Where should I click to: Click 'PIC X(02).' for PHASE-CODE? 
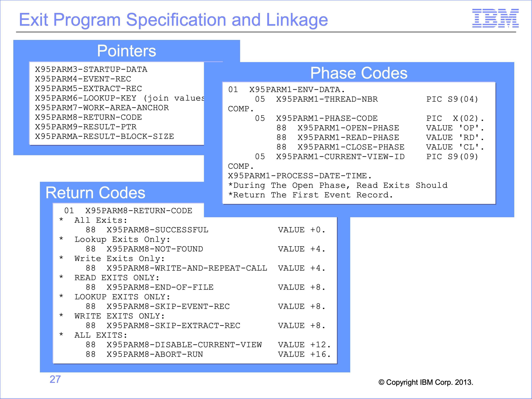455,119
